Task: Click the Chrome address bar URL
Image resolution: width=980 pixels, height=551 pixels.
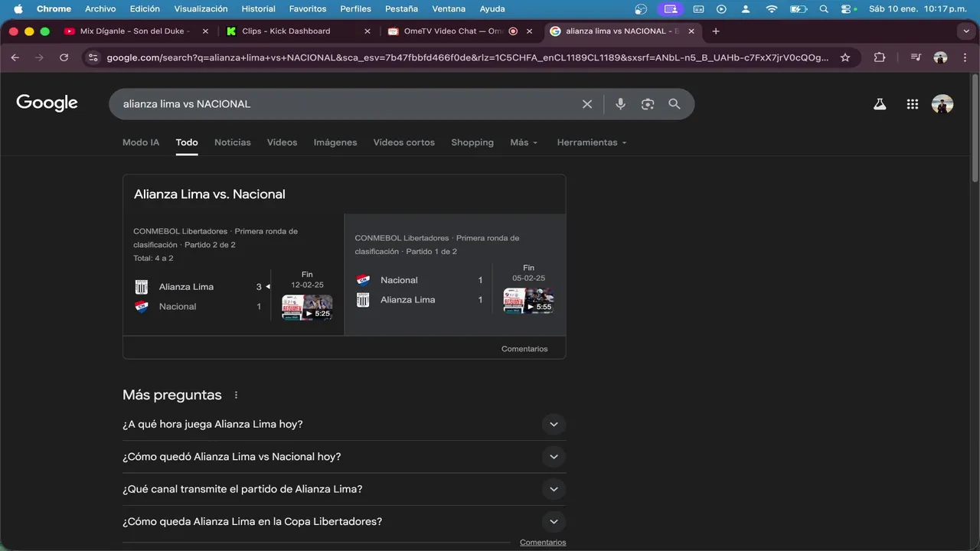Action: pyautogui.click(x=467, y=57)
